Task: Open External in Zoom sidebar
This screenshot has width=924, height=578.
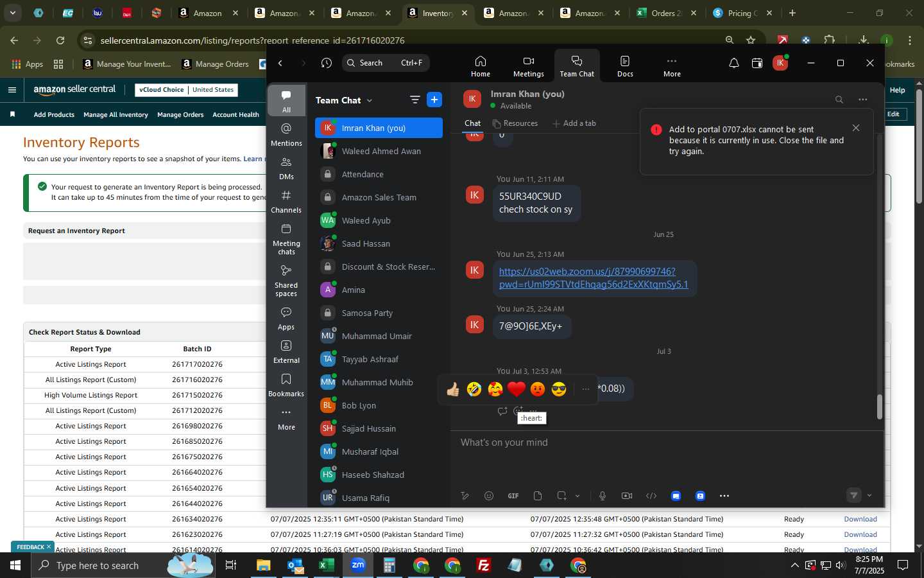Action: pyautogui.click(x=286, y=352)
